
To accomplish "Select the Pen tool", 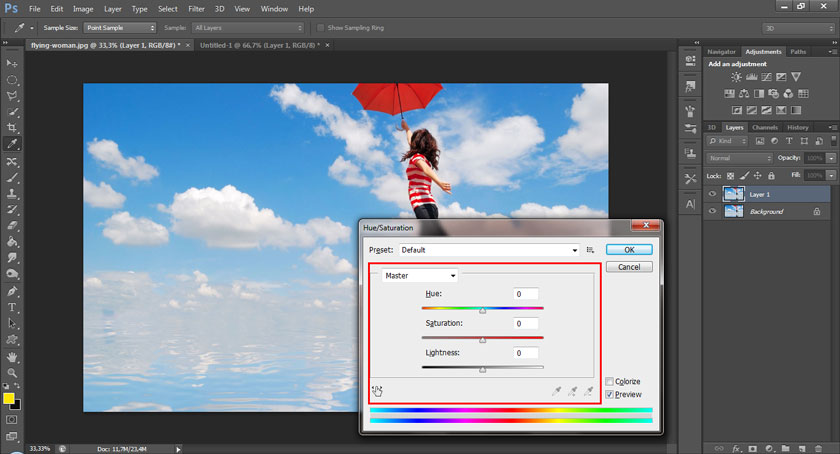I will 12,292.
